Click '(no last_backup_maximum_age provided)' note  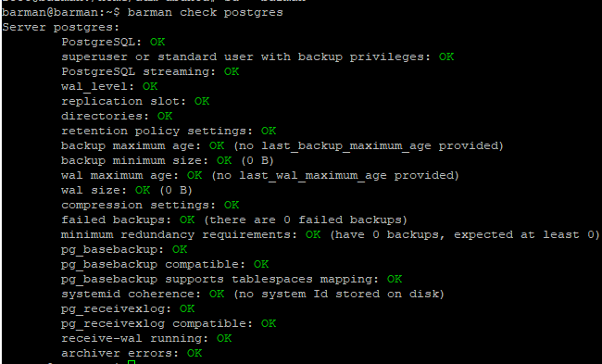tap(369, 146)
